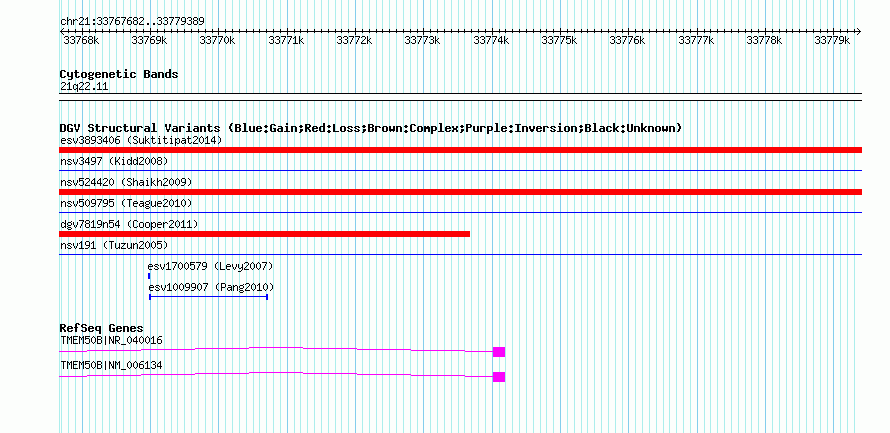The image size is (890, 433).
Task: Click the 33779k ruler tick
Action: [x=833, y=40]
